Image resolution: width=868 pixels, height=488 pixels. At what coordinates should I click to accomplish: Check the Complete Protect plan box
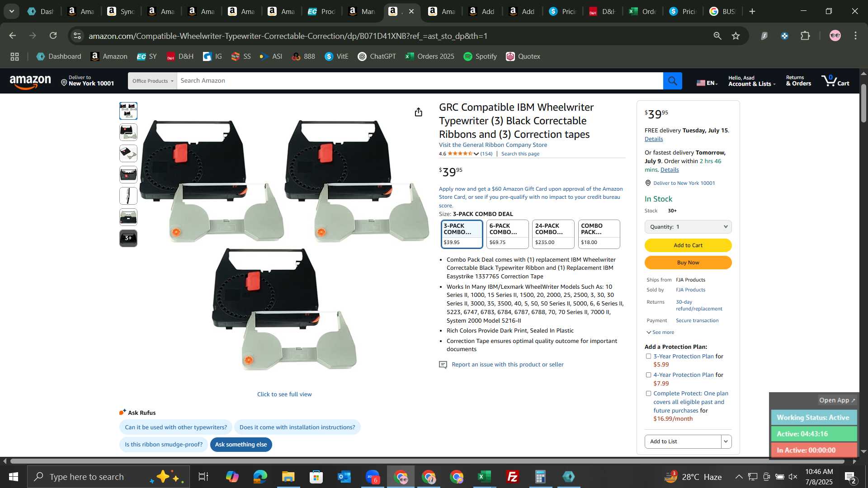(648, 394)
